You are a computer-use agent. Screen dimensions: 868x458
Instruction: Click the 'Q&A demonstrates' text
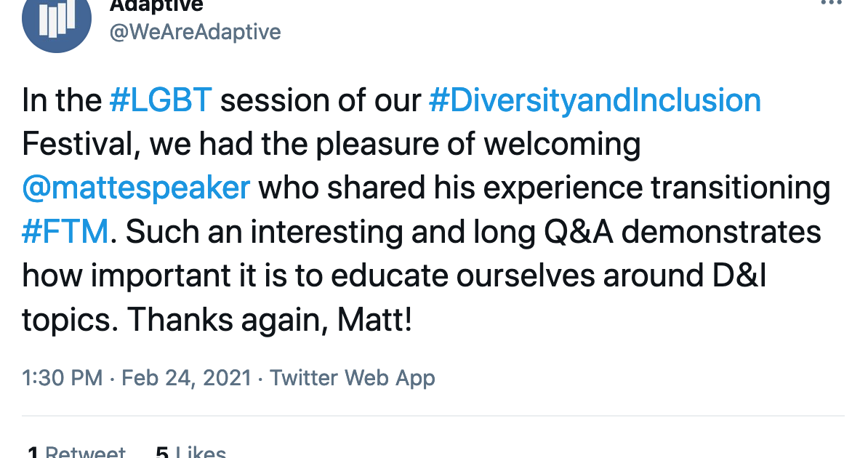[682, 232]
